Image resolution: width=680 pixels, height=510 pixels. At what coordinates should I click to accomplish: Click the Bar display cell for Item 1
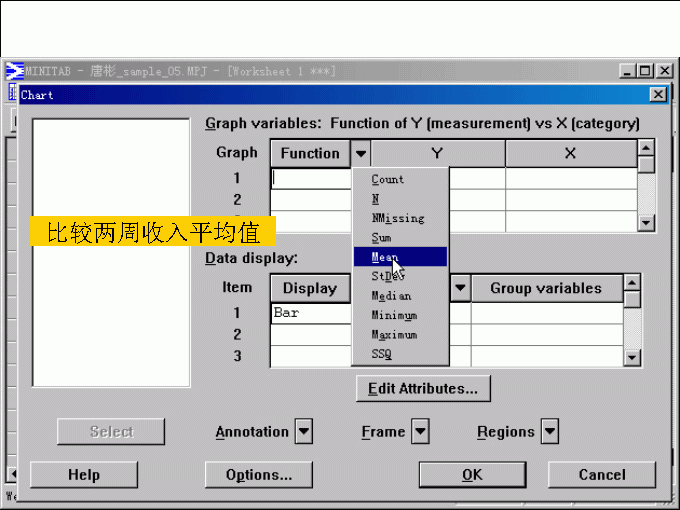[x=310, y=313]
